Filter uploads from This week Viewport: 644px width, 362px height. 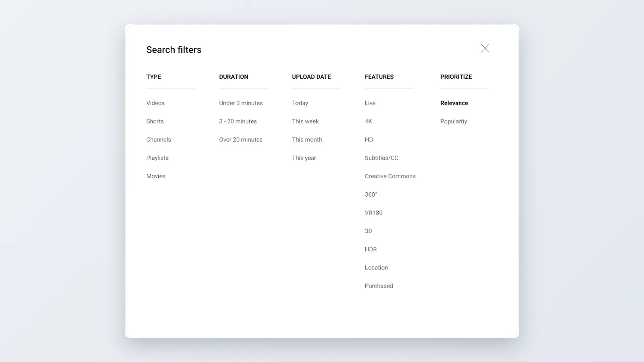click(x=305, y=121)
